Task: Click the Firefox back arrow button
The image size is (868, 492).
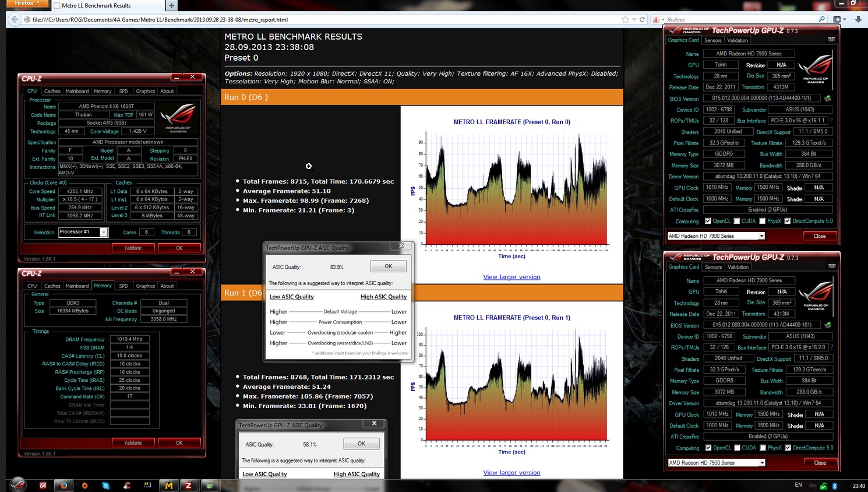Action: [15, 19]
